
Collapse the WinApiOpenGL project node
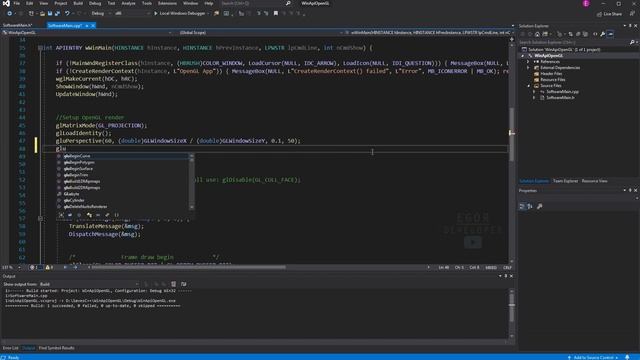[523, 56]
